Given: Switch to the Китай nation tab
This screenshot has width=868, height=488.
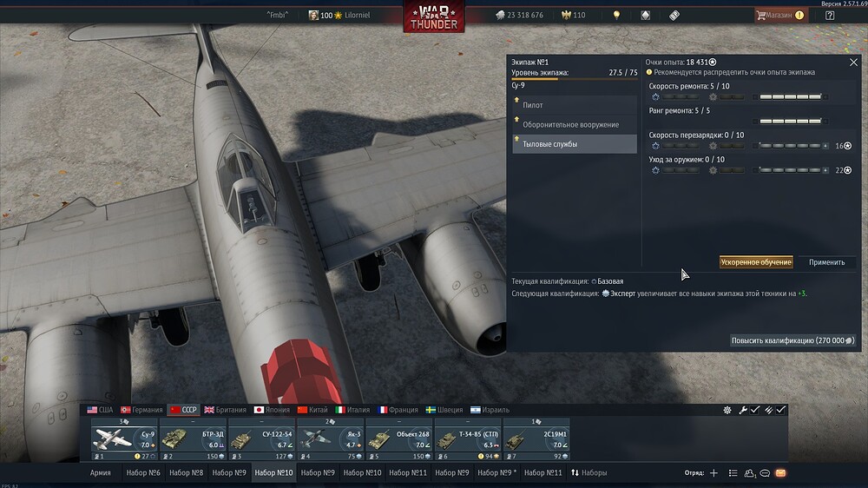Looking at the screenshot, I should (312, 410).
